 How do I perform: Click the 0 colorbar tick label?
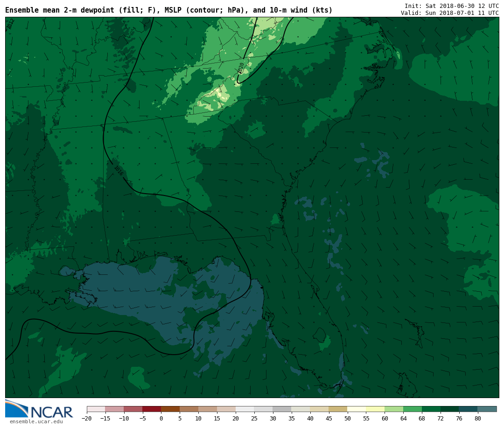(161, 418)
